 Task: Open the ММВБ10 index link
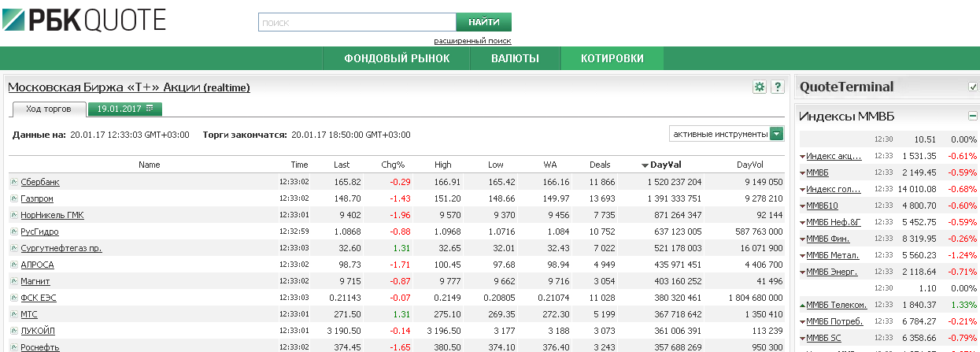coord(823,206)
